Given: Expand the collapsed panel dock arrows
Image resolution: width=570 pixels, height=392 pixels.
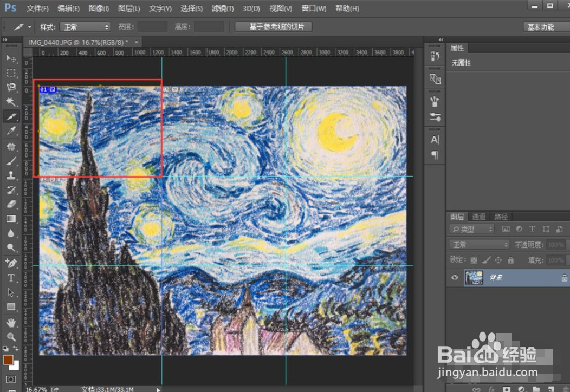Looking at the screenshot, I should 441,40.
